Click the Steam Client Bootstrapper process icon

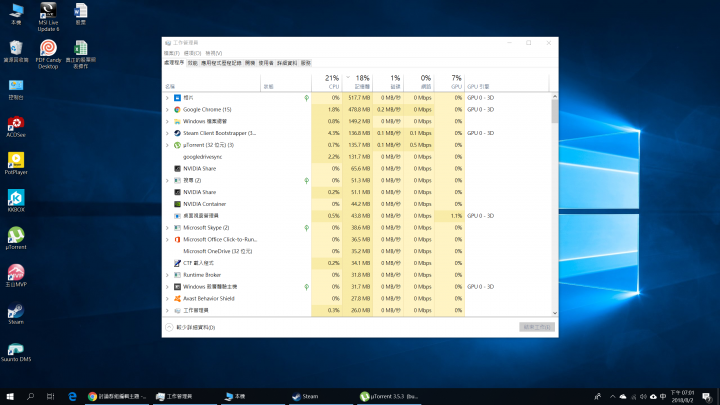pyautogui.click(x=177, y=133)
